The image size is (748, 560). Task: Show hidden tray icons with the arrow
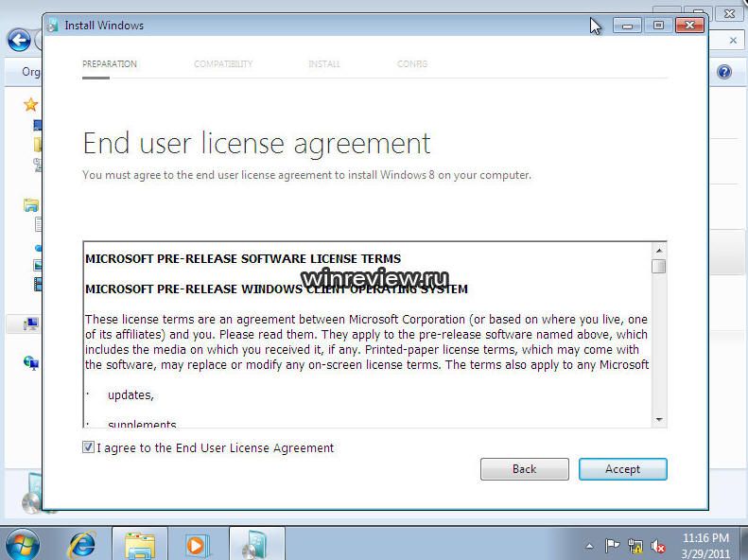590,546
